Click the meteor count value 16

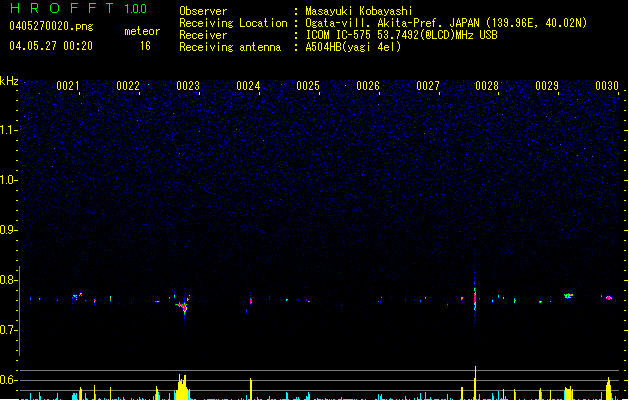(145, 46)
